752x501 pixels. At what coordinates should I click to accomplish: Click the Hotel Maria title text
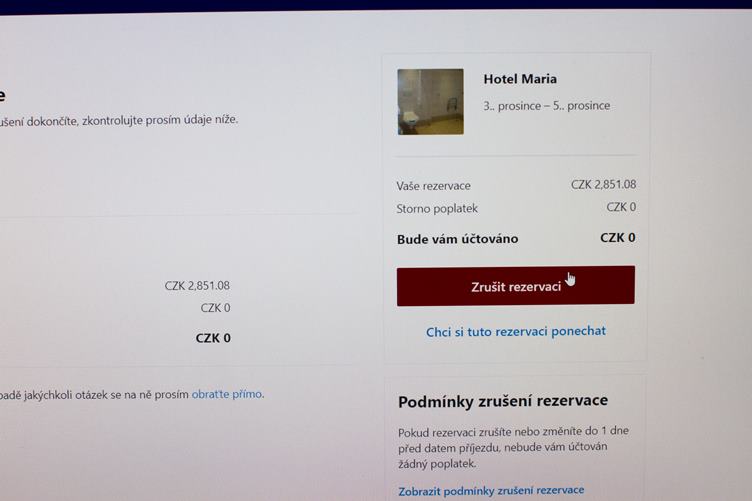[520, 79]
